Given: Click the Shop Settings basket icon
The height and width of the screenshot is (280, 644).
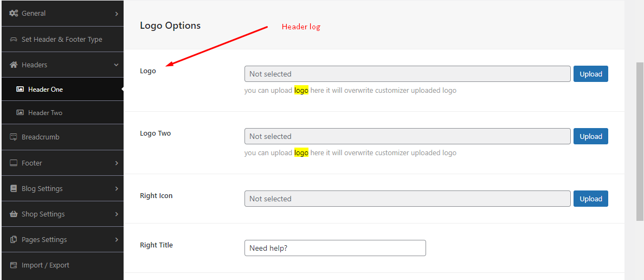Looking at the screenshot, I should click(14, 214).
